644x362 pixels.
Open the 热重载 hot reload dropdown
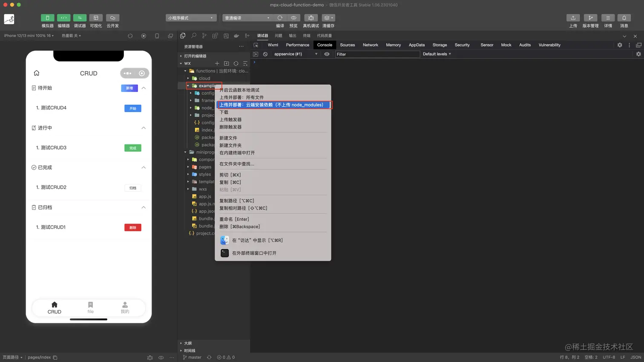tap(71, 36)
